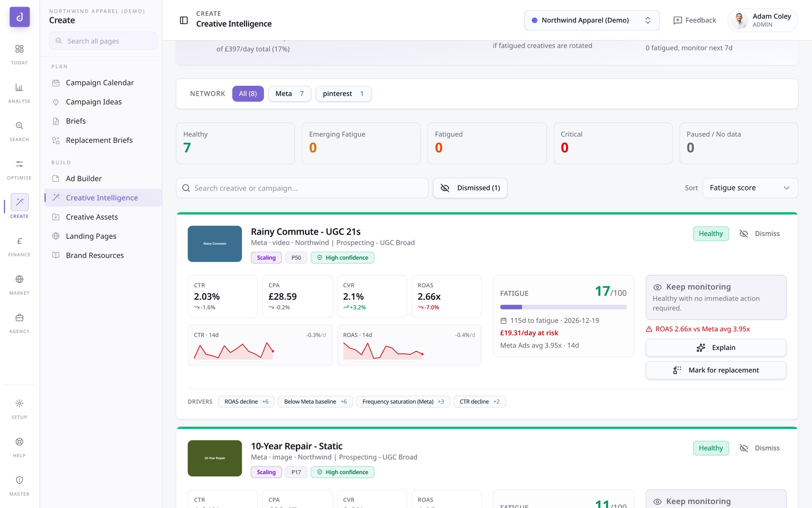812x508 pixels.
Task: Show all networks with All (8)
Action: pyautogui.click(x=248, y=94)
